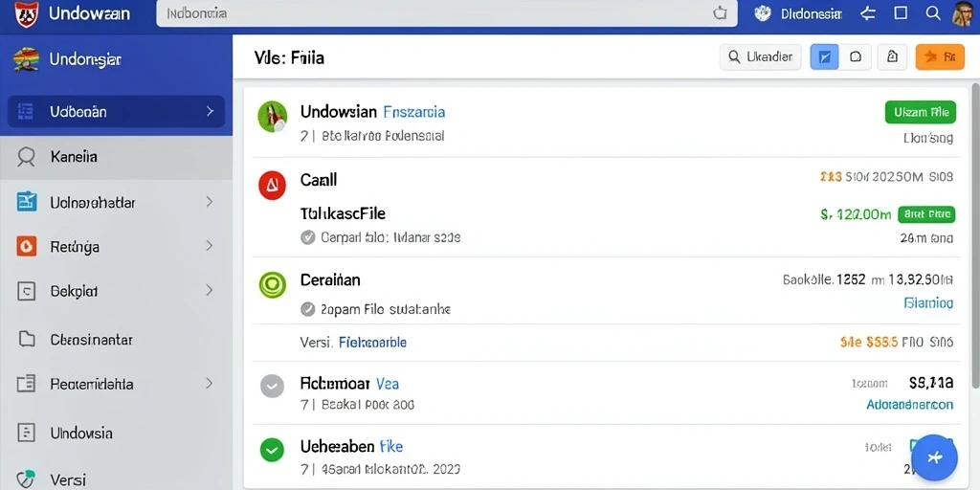Toggle the green check on Ueheaben Fike
The image size is (980, 490).
pyautogui.click(x=271, y=450)
